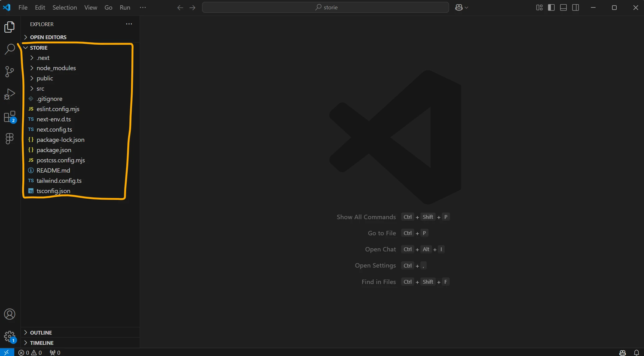Open the File menu
Viewport: 644px width, 356px height.
click(x=23, y=7)
